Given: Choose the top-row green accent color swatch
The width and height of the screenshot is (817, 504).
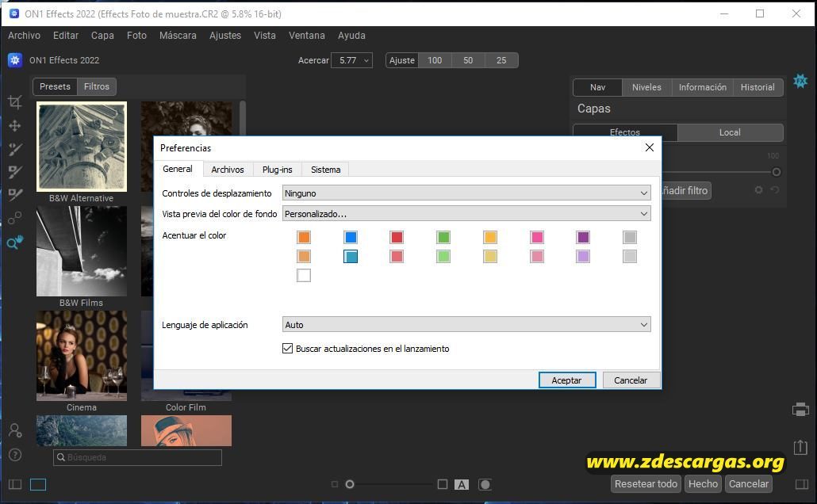Looking at the screenshot, I should click(443, 238).
